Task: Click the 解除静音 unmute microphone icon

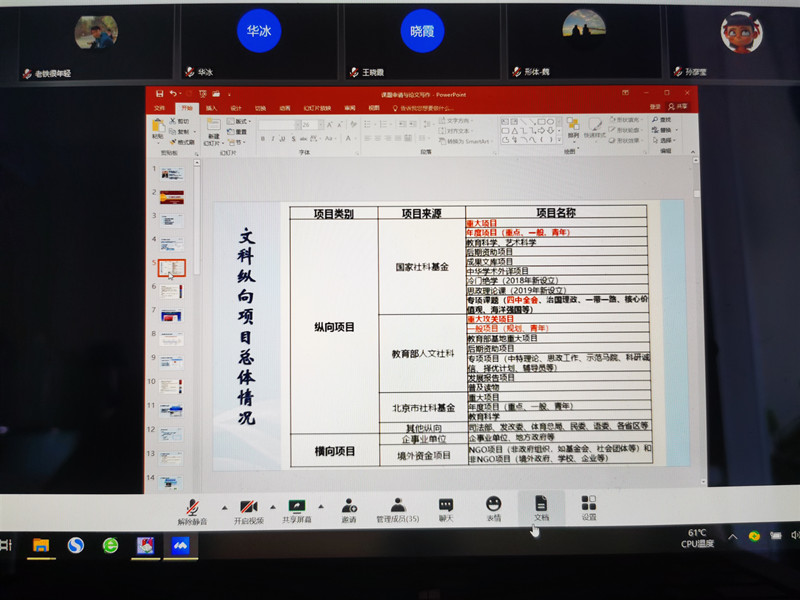Action: click(x=192, y=506)
